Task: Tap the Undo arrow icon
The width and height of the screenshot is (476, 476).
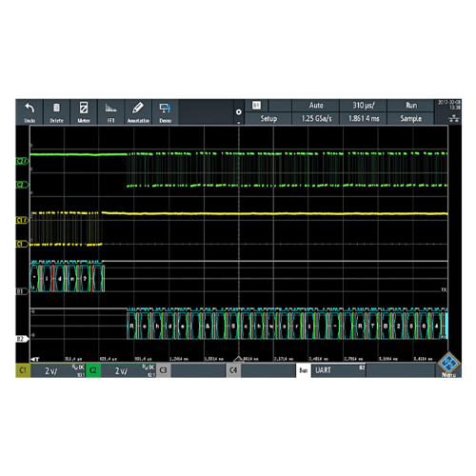Action: 30,109
